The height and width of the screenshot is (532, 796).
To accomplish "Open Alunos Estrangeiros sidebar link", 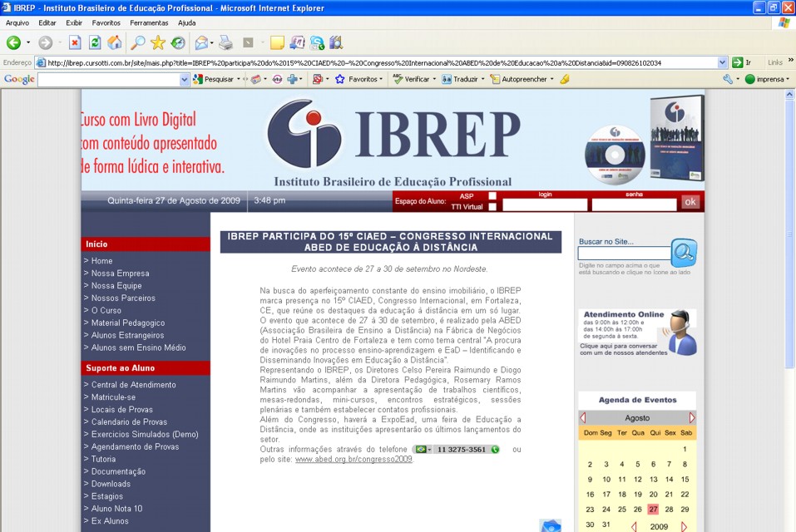I will pos(127,335).
